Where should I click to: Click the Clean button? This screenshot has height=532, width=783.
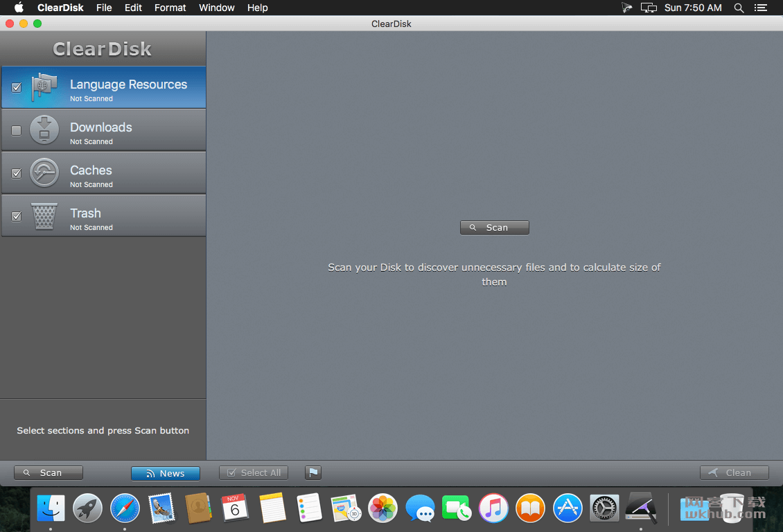pos(734,472)
